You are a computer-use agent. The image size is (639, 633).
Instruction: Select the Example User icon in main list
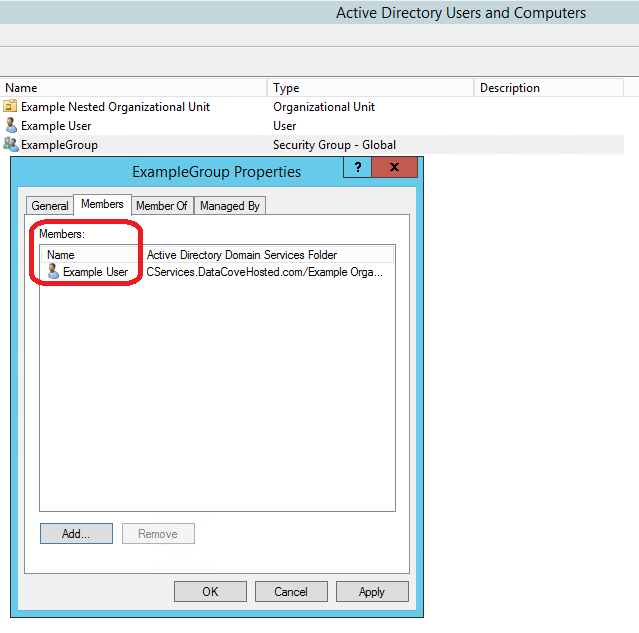click(10, 126)
